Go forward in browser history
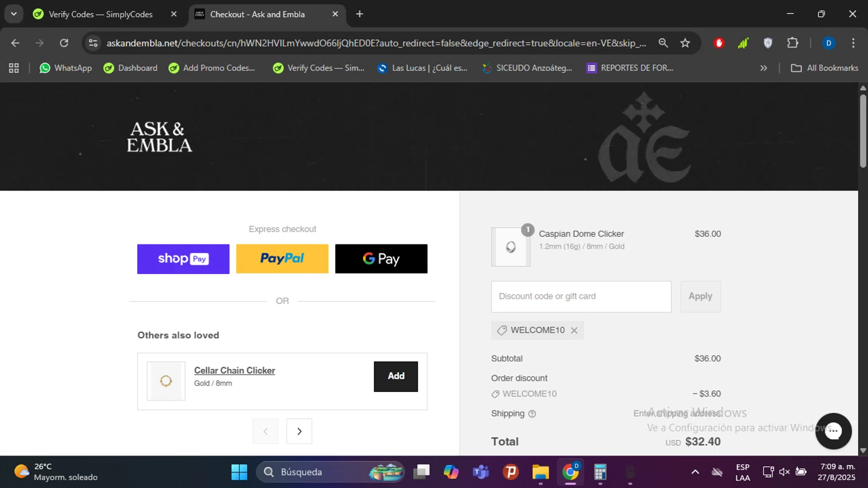Image resolution: width=868 pixels, height=488 pixels. coord(39,43)
